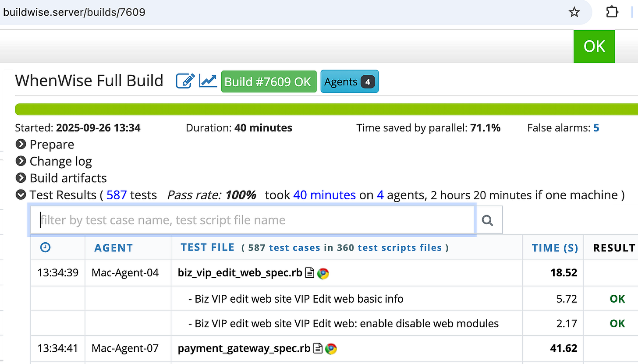Sort by the TEST FILE column header
This screenshot has width=638, height=364.
click(x=208, y=247)
